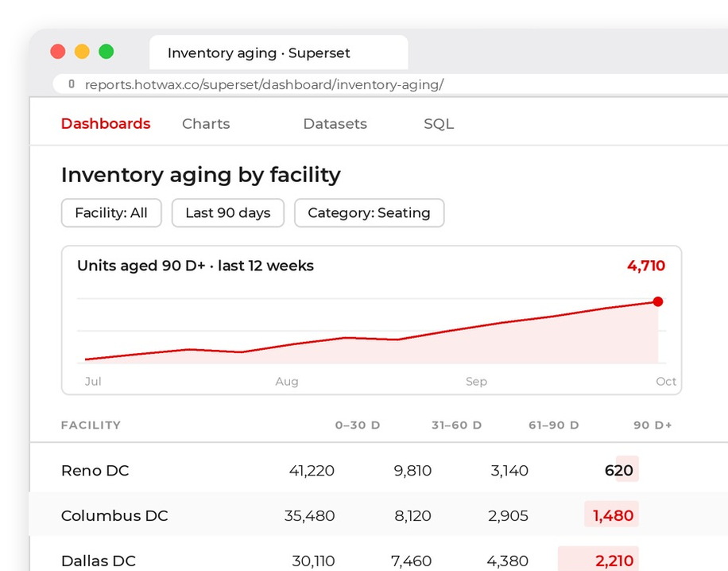Open the Dashboards nav tab
Screen dimensions: 728x571
tap(106, 123)
